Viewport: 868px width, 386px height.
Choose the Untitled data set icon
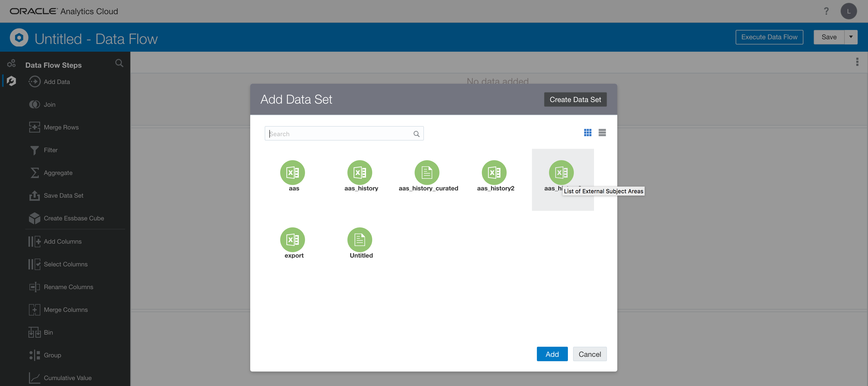click(x=360, y=240)
